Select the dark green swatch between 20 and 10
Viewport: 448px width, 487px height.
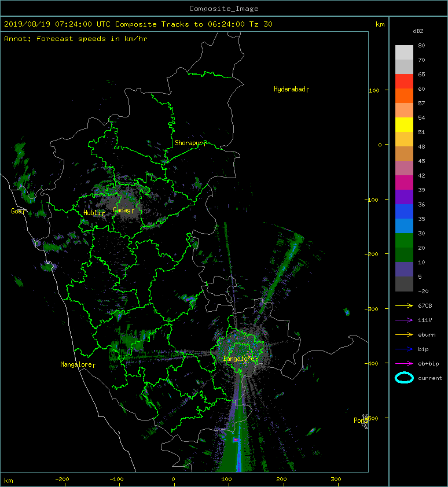click(404, 254)
